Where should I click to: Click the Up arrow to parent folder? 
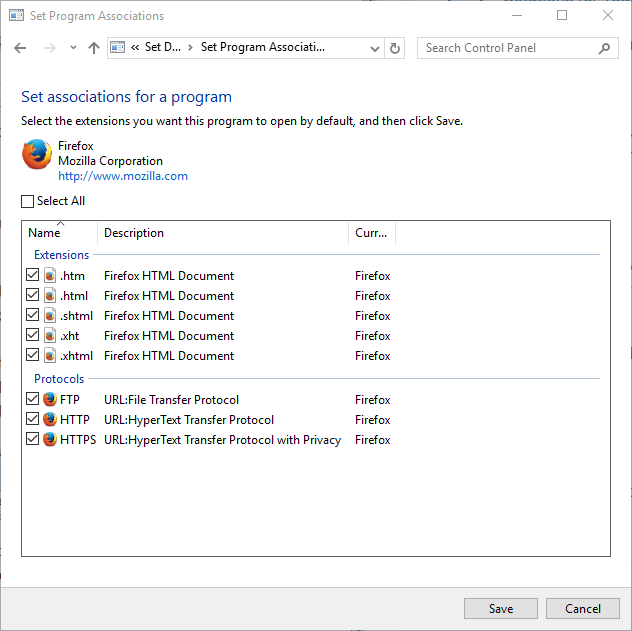tap(94, 48)
